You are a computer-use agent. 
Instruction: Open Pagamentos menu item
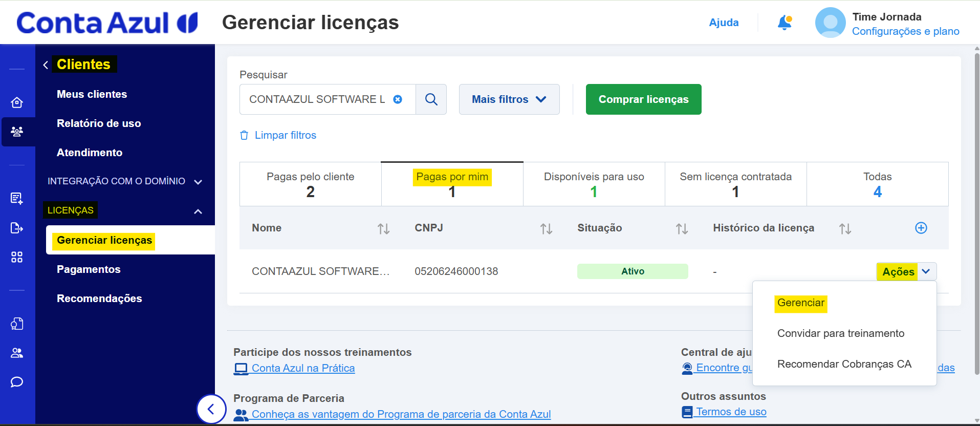pyautogui.click(x=89, y=269)
